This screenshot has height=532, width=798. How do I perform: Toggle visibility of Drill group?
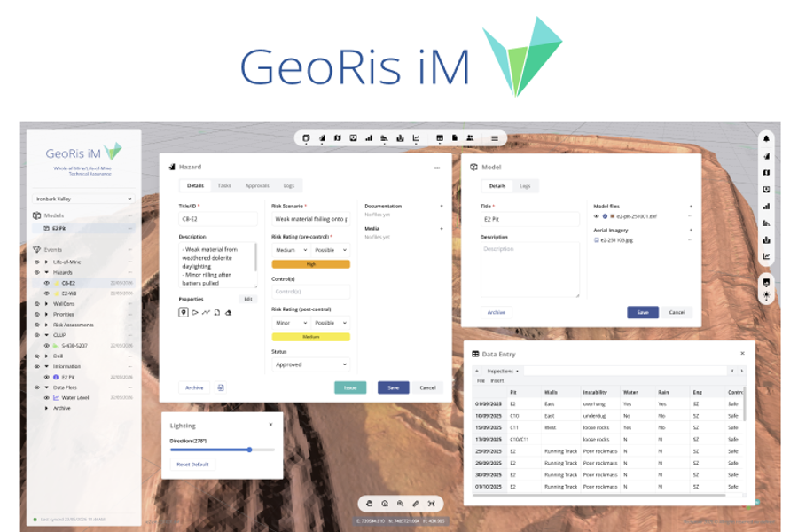pyautogui.click(x=36, y=356)
